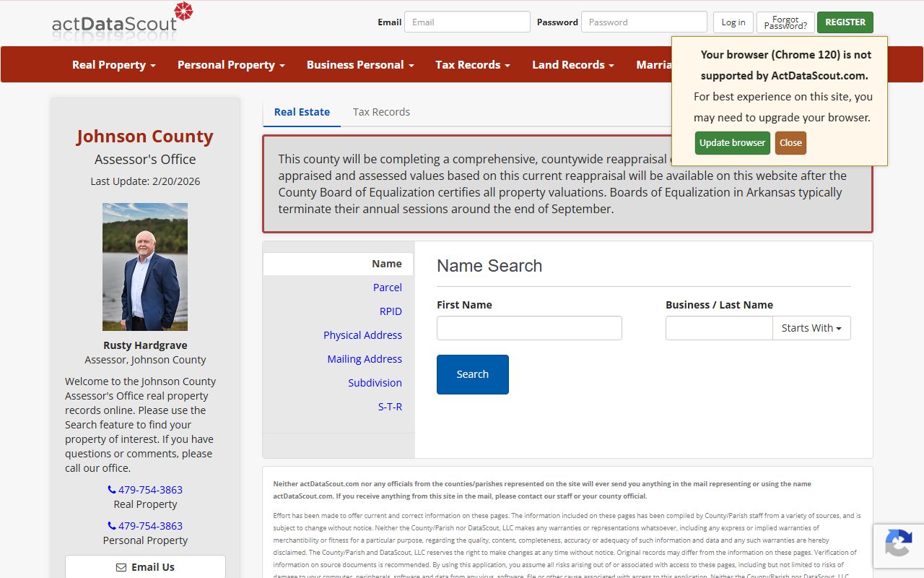Click the actDataScout logo
Viewport: 924px width, 578px height.
tap(123, 20)
